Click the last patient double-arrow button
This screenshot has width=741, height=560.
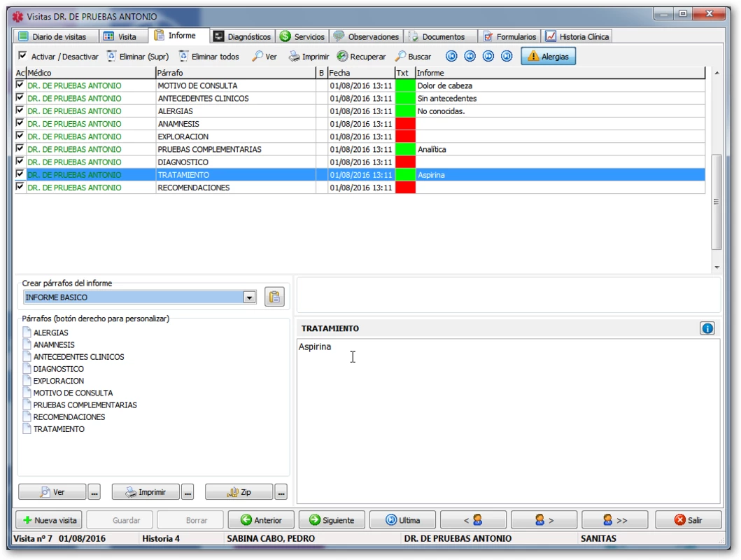pyautogui.click(x=615, y=520)
